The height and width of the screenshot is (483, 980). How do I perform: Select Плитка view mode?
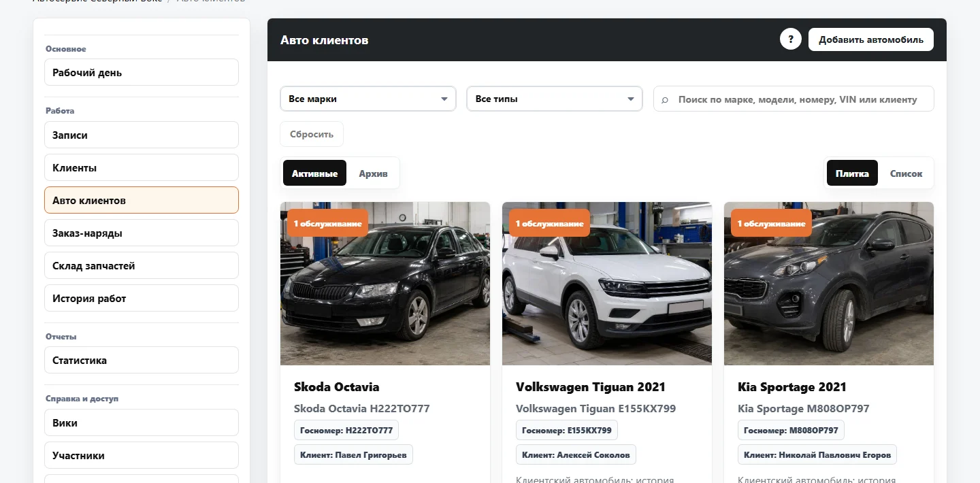pos(852,173)
